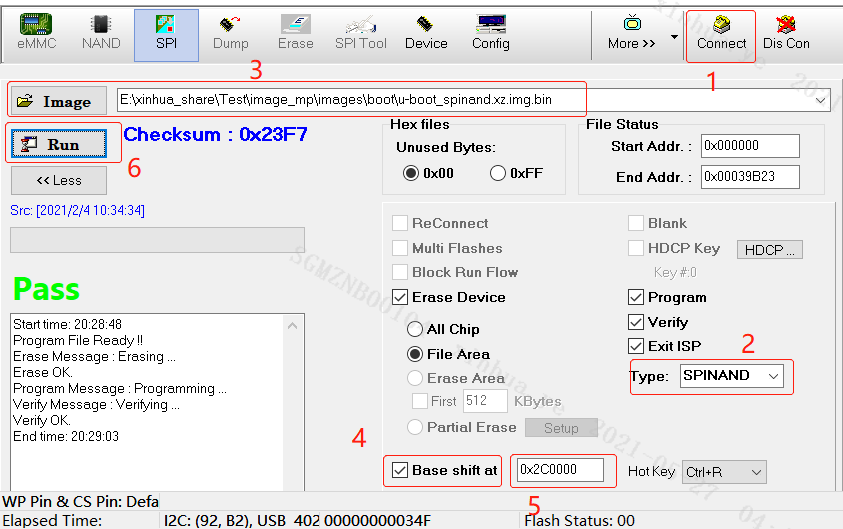The width and height of the screenshot is (843, 529).
Task: Expand the image file path dropdown
Action: pyautogui.click(x=821, y=100)
